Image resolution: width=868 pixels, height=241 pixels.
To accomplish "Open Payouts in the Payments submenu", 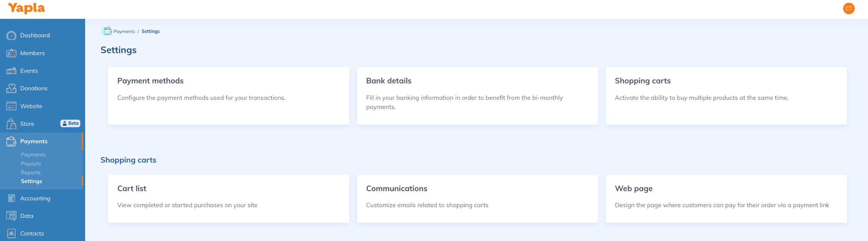I will 31,164.
